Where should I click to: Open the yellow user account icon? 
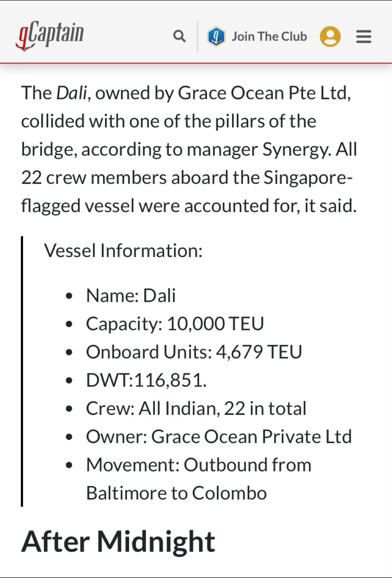pyautogui.click(x=330, y=37)
